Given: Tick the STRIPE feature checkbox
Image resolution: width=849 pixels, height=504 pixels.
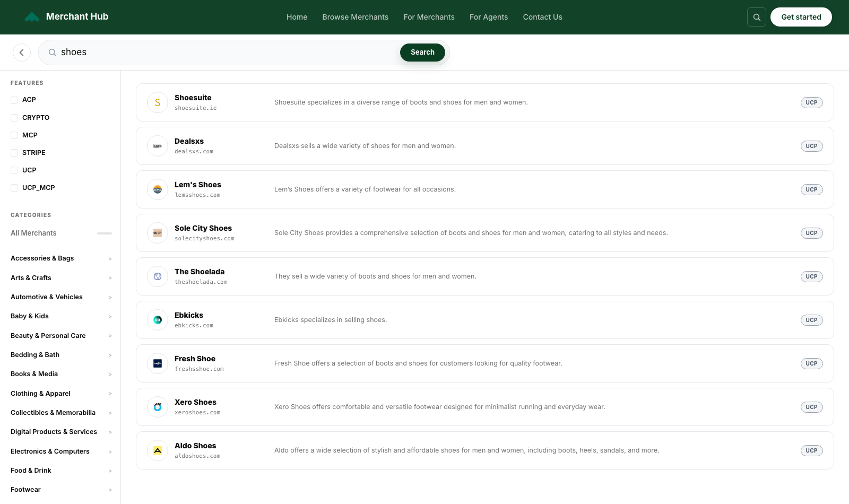Looking at the screenshot, I should 14,153.
